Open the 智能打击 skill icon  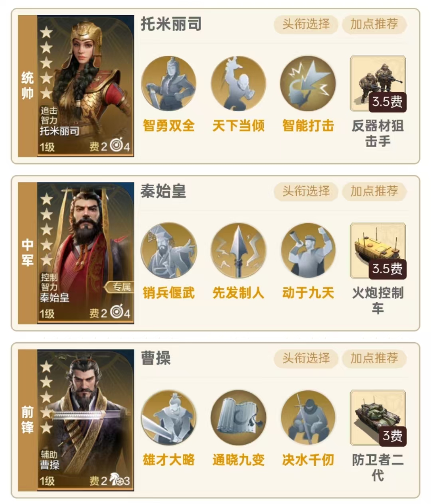pos(308,83)
